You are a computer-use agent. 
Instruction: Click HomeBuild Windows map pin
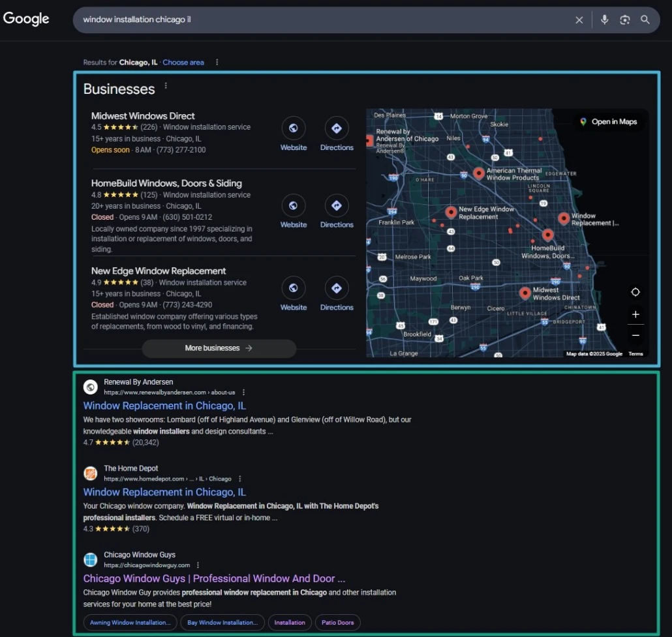click(548, 235)
